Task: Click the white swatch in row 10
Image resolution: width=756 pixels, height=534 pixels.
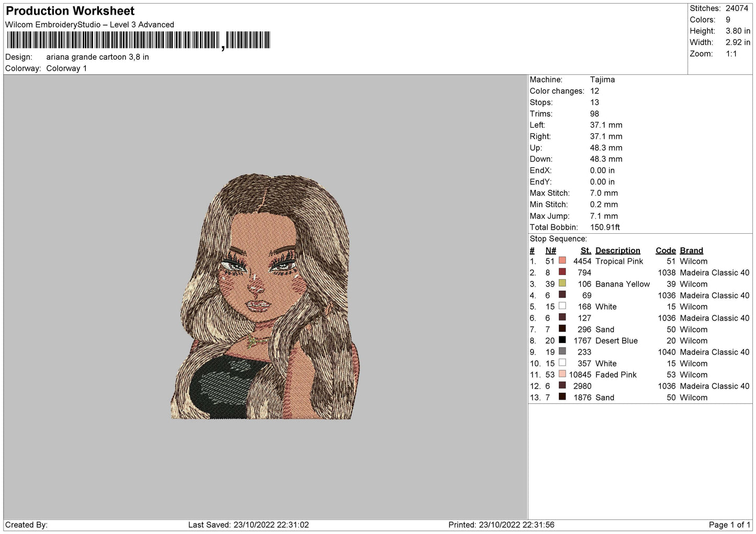Action: (x=562, y=363)
